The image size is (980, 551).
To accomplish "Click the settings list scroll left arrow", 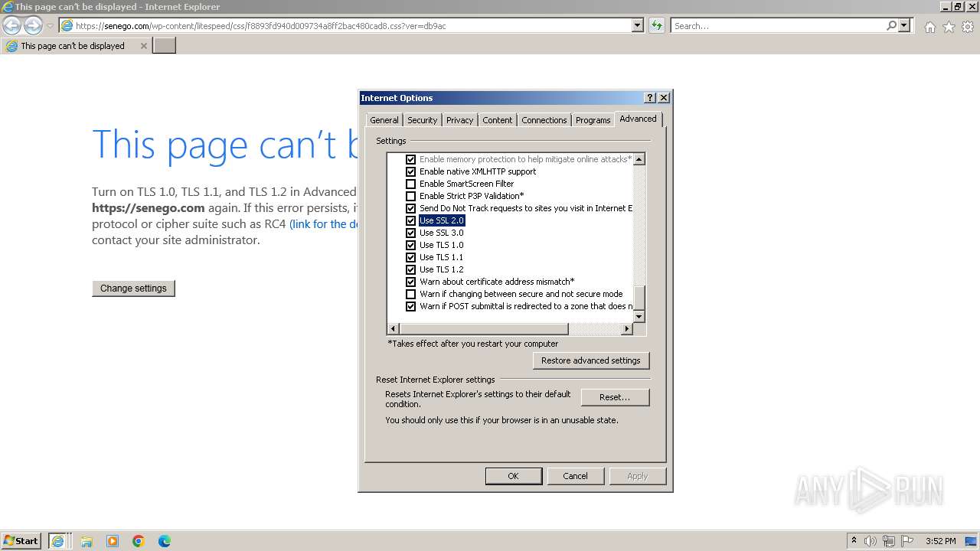I will tap(394, 328).
